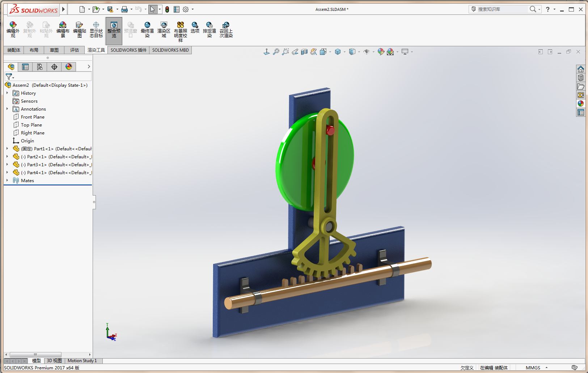The image size is (588, 373).
Task: Expand the Mates folder
Action: (x=7, y=180)
